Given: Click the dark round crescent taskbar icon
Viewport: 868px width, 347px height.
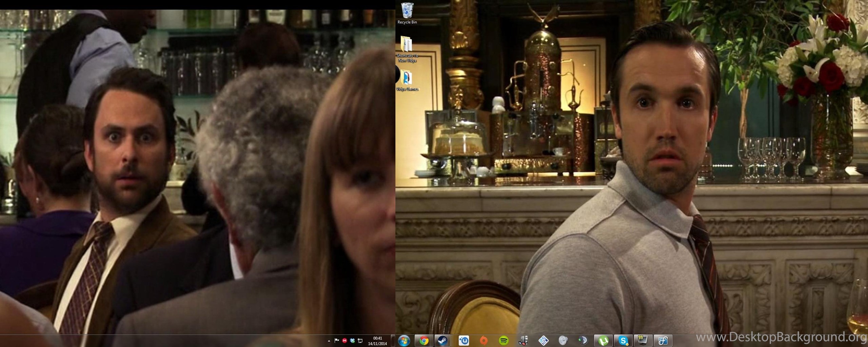Looking at the screenshot, I should pyautogui.click(x=583, y=341).
